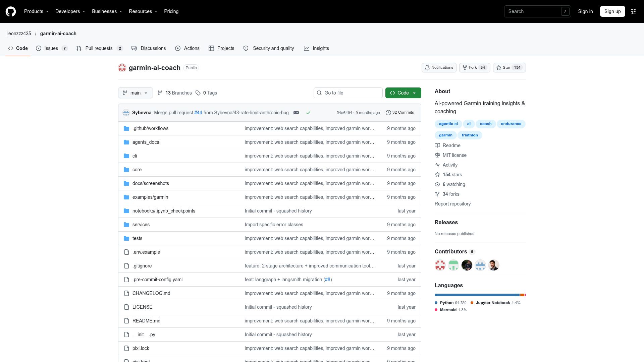This screenshot has width=644, height=362.
Task: Click the triathlon topic tag
Action: (470, 135)
